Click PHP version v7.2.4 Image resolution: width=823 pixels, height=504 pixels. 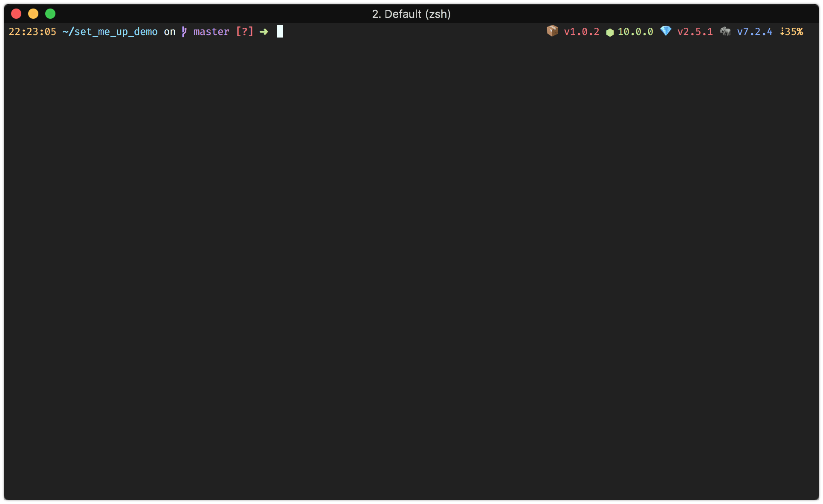(x=755, y=32)
